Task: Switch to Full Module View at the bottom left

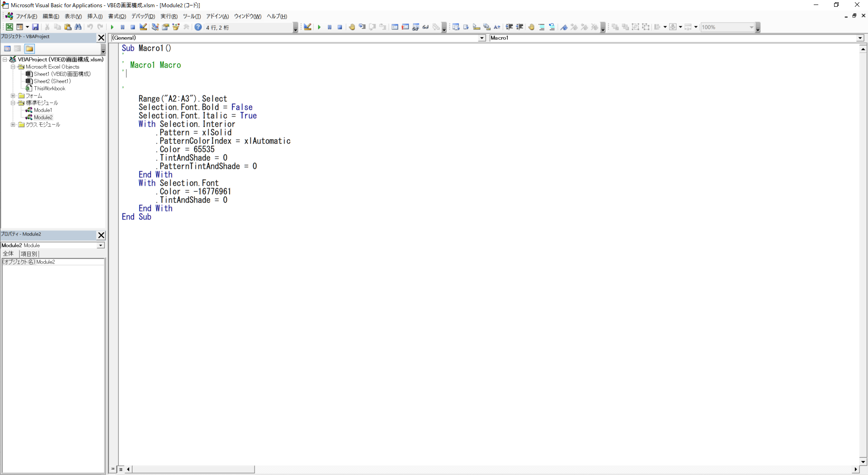Action: 121,470
